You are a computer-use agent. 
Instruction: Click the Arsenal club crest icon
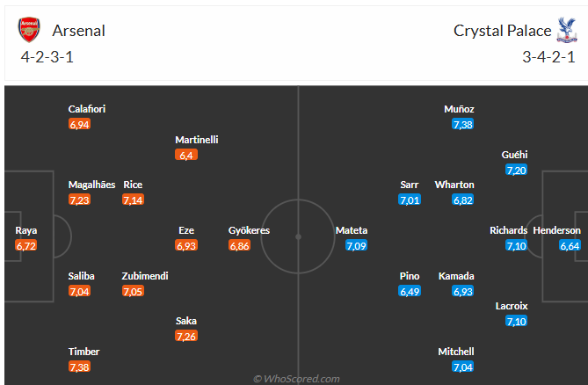(29, 31)
